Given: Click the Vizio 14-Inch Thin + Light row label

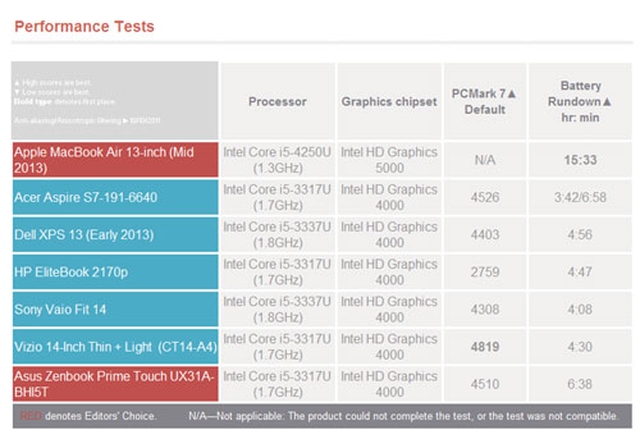Looking at the screenshot, I should tap(115, 347).
